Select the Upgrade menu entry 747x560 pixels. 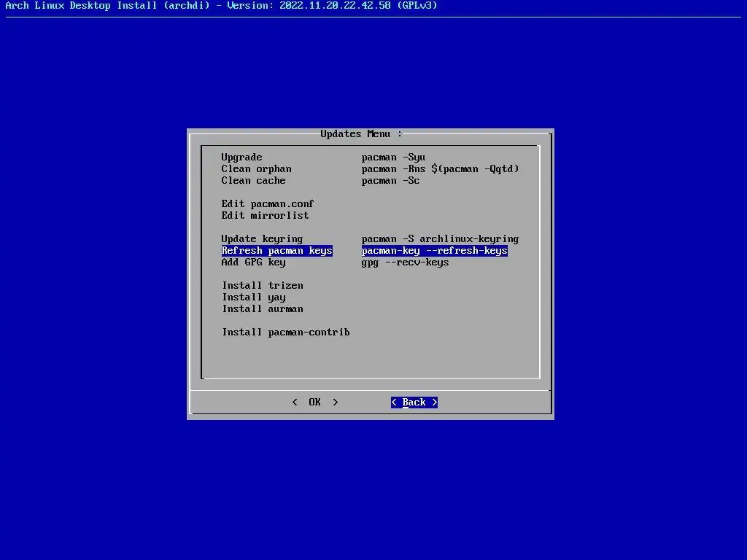click(241, 157)
